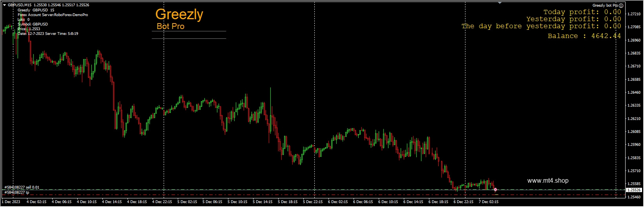
Task: Select the '#584108227 sell 0.01' order line label
Action: 22,187
